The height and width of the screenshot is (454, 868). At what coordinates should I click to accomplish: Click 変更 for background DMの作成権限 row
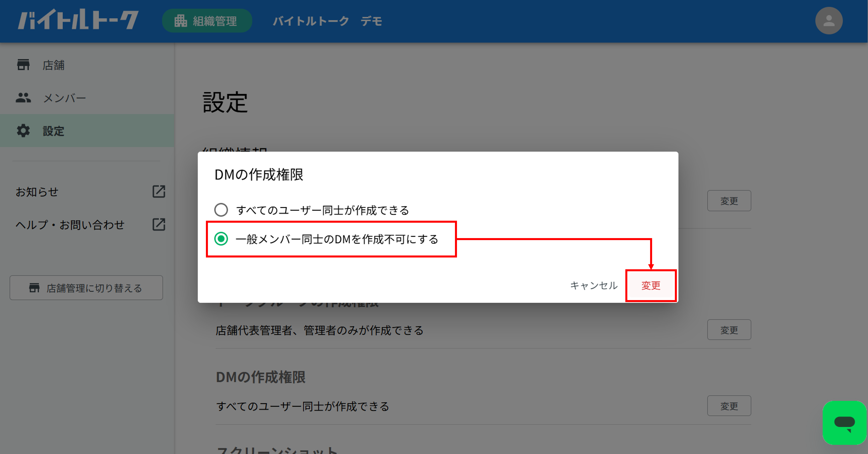point(729,406)
